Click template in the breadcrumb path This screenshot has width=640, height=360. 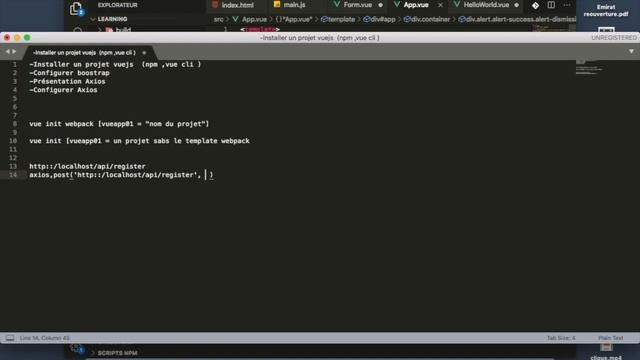pyautogui.click(x=338, y=19)
